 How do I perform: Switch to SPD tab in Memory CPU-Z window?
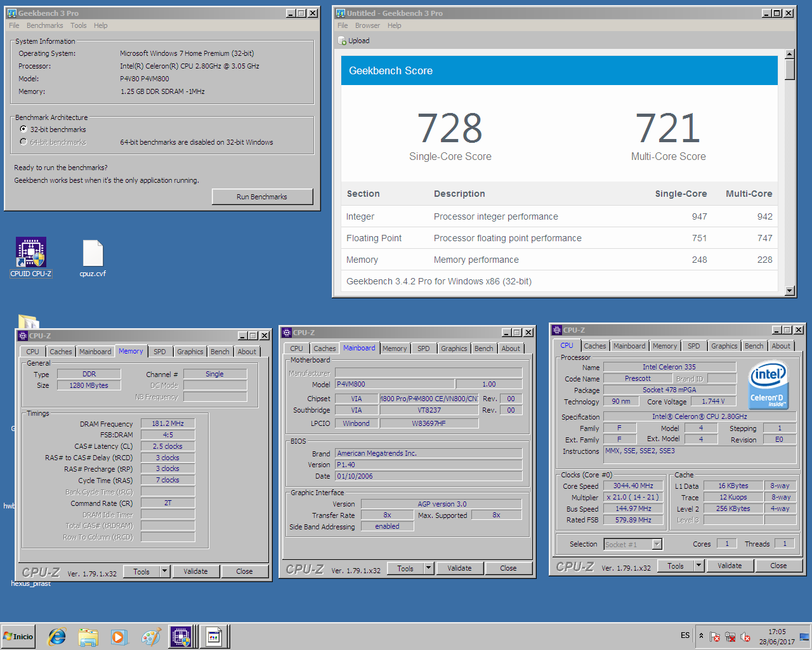pos(160,352)
